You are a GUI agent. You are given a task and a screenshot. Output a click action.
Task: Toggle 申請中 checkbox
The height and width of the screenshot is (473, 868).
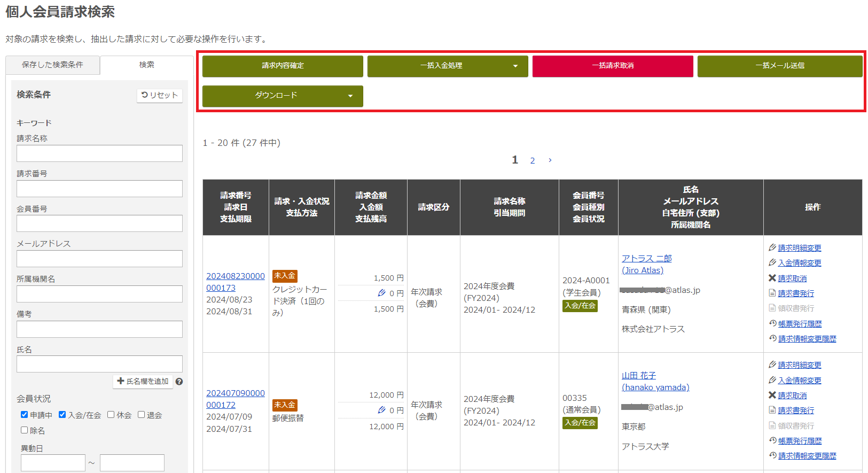24,414
